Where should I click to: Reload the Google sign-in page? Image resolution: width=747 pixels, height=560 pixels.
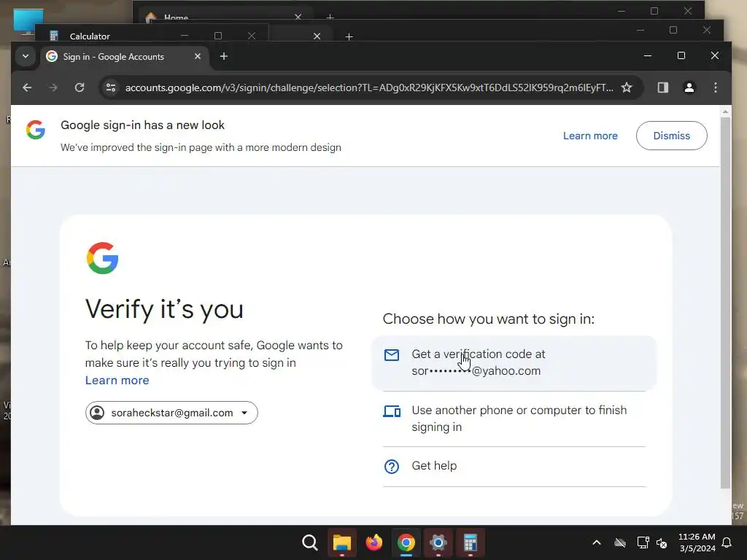80,87
